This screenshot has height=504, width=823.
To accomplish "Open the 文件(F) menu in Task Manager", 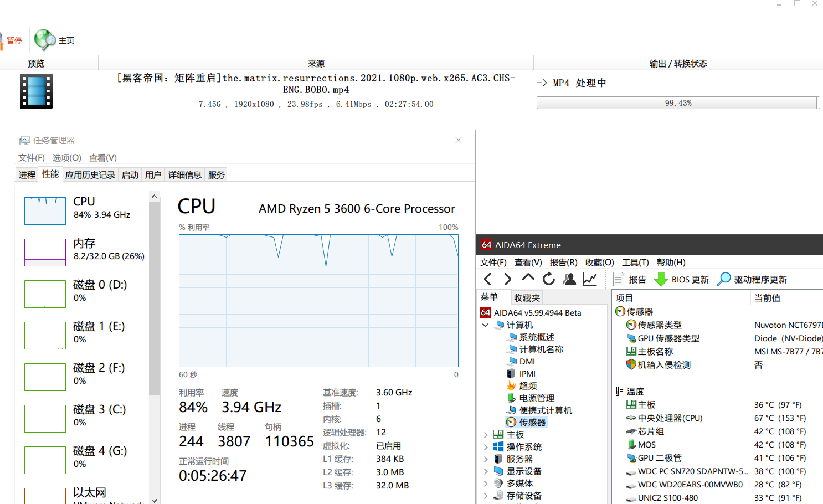I will [x=32, y=158].
